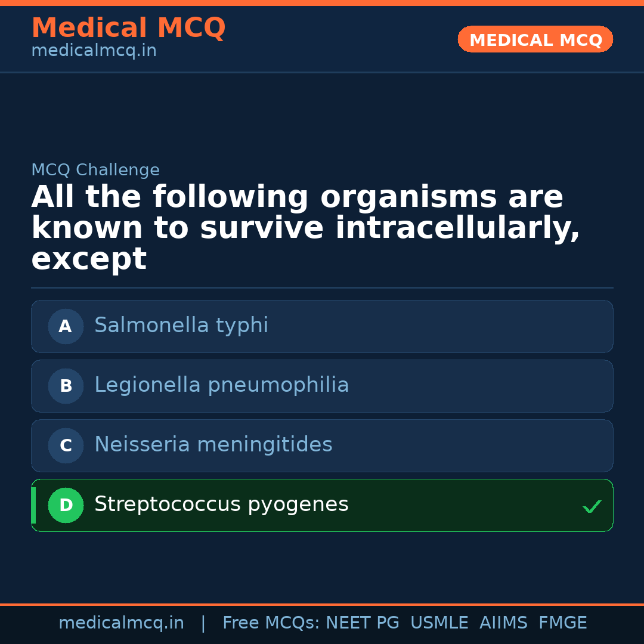Select FMGE in the footer
This screenshot has width=644, height=644.
pos(562,623)
